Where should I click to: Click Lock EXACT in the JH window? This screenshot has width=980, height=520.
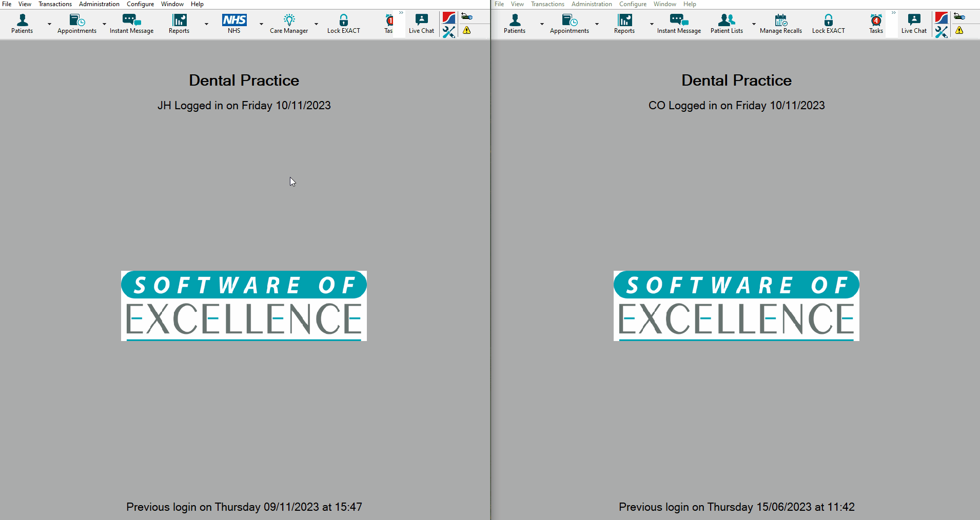coord(344,24)
